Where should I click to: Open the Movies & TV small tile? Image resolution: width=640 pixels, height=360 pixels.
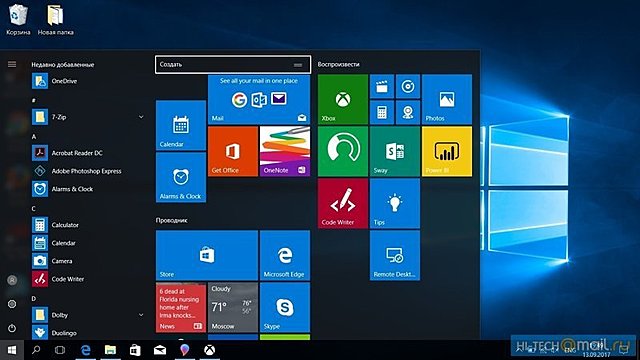coord(382,86)
